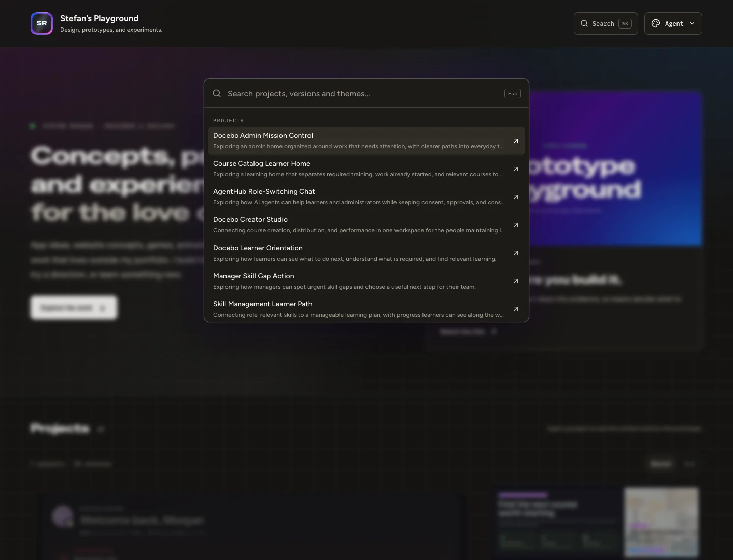Open arrow icon for Manager Skill Gap Action
Image resolution: width=733 pixels, height=560 pixels.
(x=515, y=281)
